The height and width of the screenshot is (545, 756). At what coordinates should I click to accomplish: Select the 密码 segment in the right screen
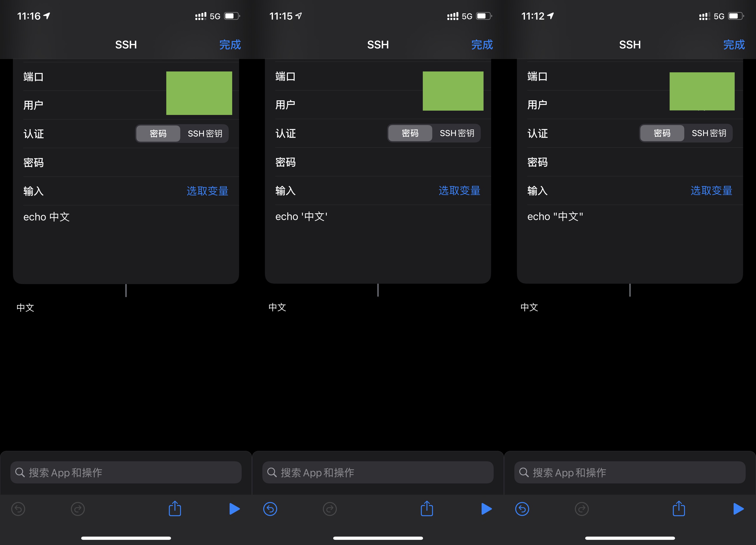click(662, 133)
